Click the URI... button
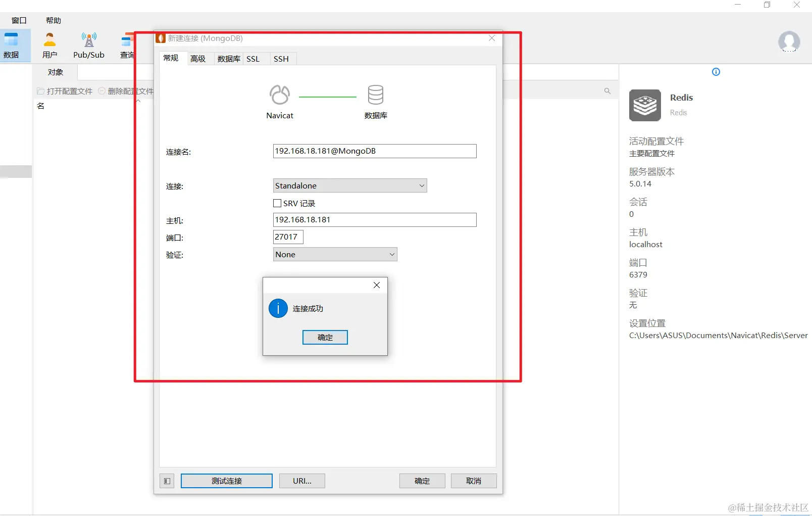This screenshot has width=812, height=516. (302, 481)
